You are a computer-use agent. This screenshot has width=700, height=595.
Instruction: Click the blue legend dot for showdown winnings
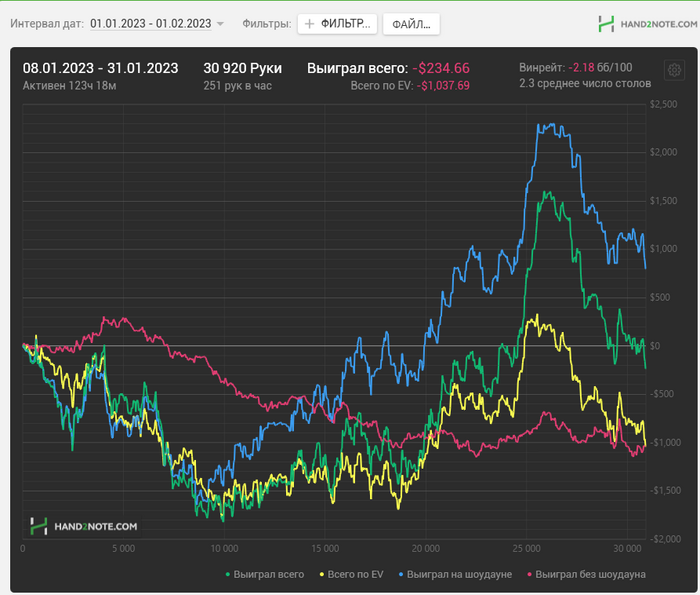pyautogui.click(x=401, y=574)
